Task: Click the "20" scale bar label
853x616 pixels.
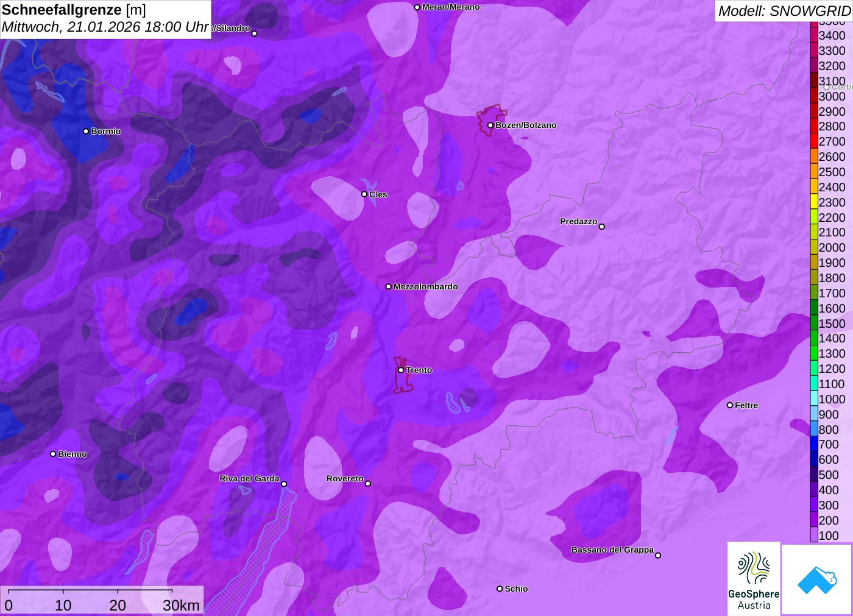Action: point(118,605)
